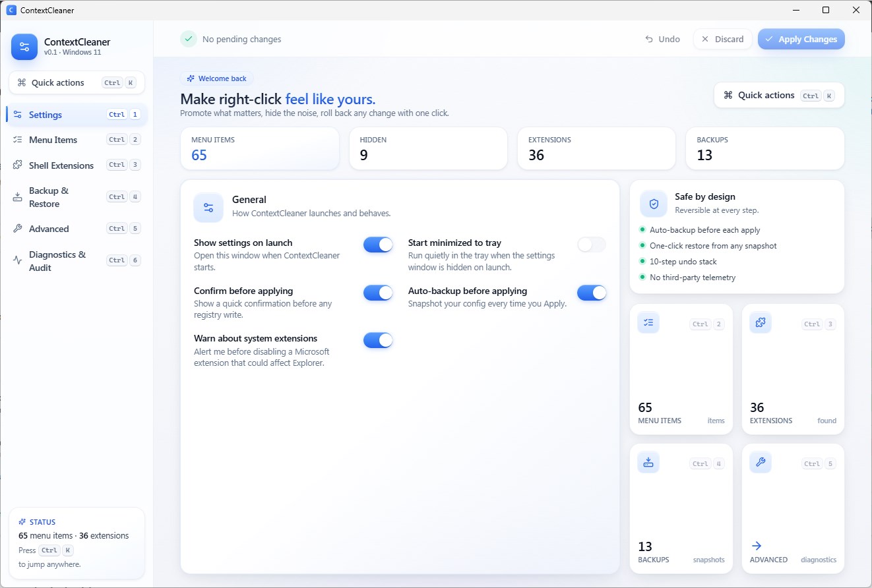Open the Advanced diagnostics card

(794, 508)
